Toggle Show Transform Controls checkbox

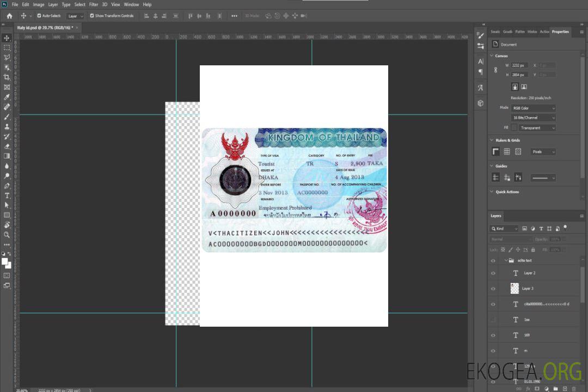pyautogui.click(x=92, y=16)
